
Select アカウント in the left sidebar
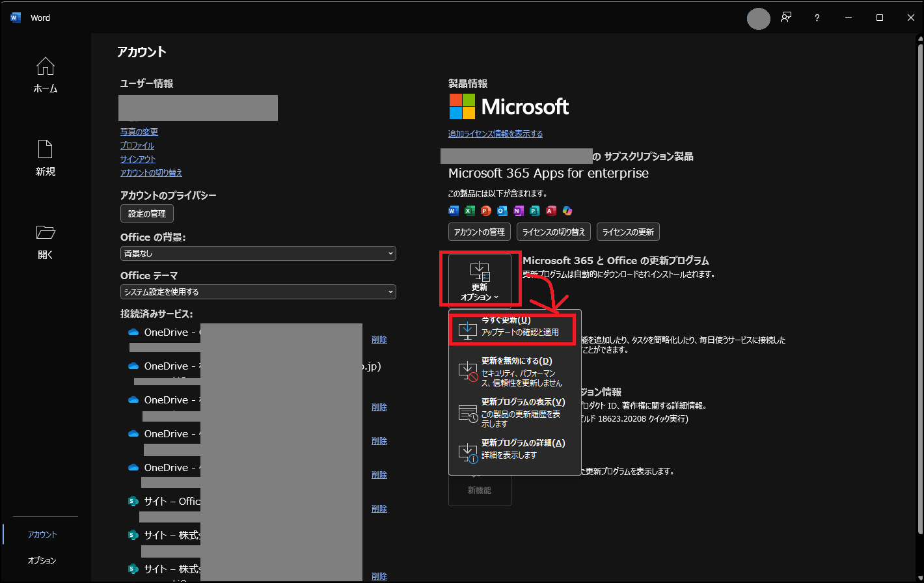pyautogui.click(x=42, y=534)
